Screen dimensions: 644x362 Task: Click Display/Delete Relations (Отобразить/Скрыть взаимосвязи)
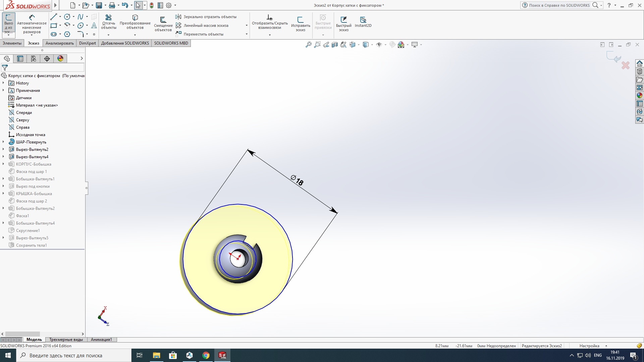[x=270, y=22]
